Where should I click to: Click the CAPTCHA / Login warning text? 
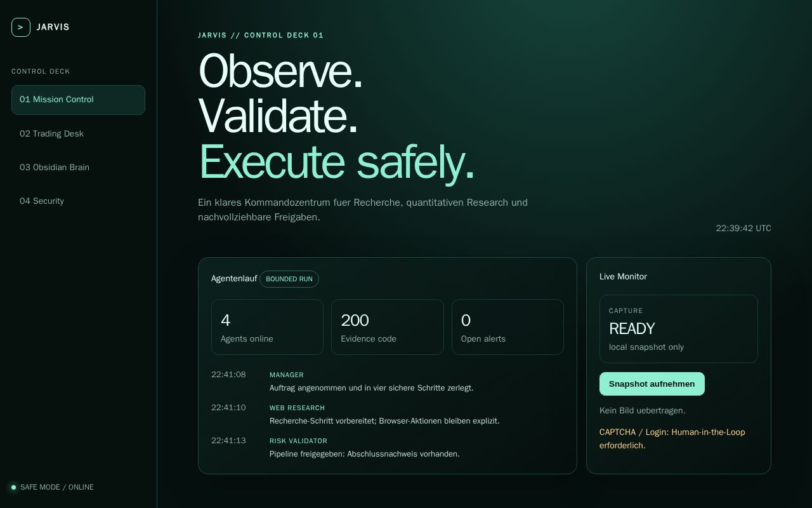click(672, 439)
